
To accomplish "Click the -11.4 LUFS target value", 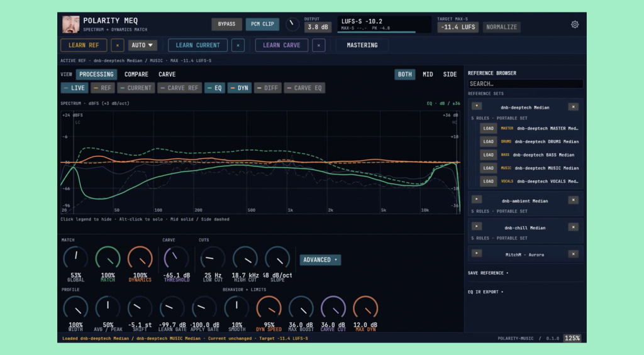I will (458, 27).
